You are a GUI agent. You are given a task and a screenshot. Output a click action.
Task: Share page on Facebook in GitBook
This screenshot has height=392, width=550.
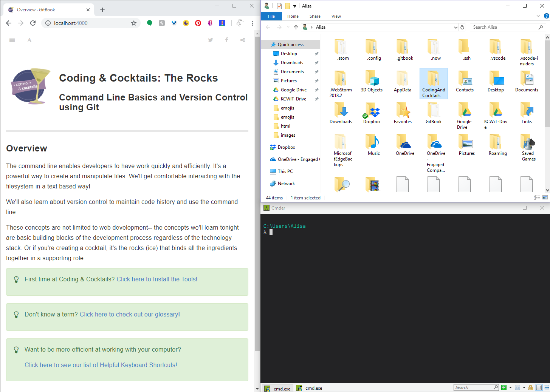pyautogui.click(x=227, y=40)
